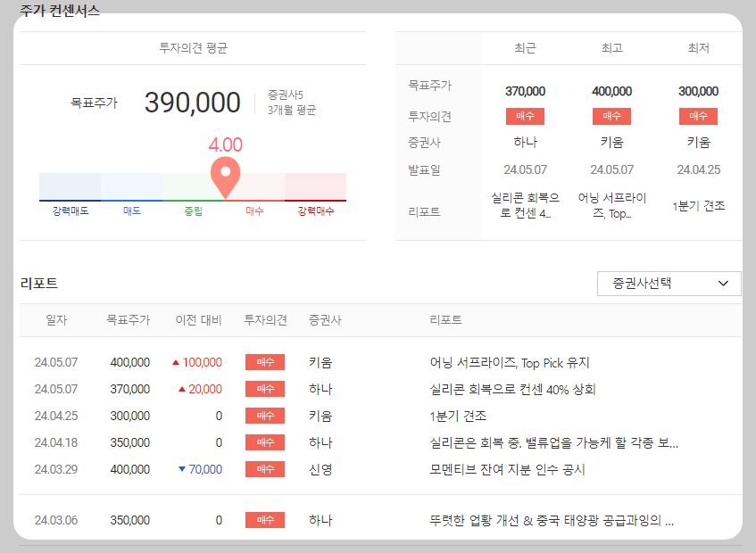Click 신영 in the brokerage column

click(x=320, y=469)
